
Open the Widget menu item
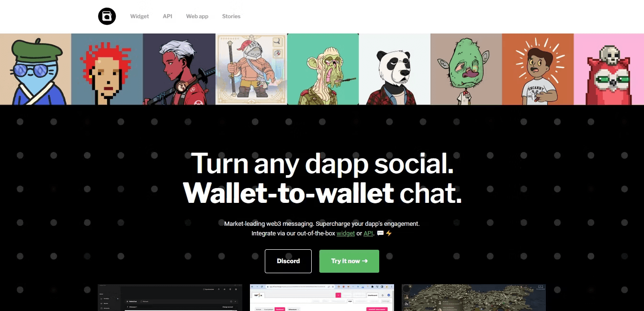[x=139, y=16]
